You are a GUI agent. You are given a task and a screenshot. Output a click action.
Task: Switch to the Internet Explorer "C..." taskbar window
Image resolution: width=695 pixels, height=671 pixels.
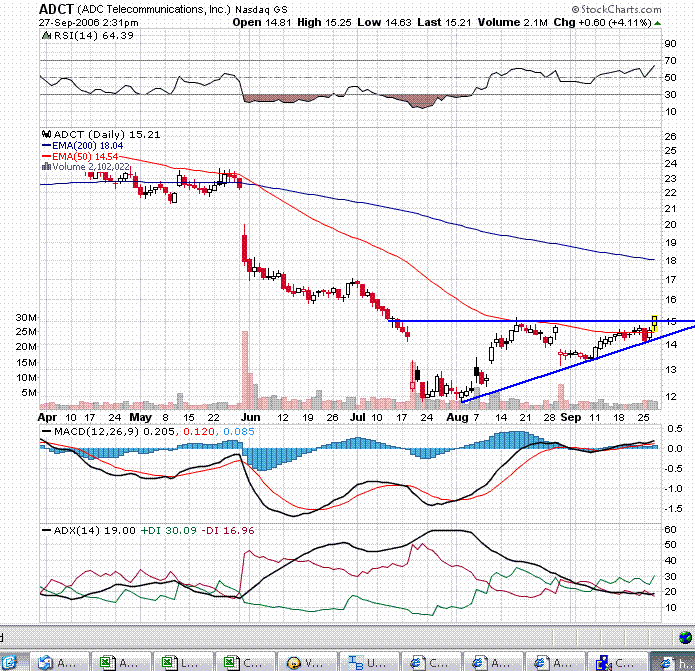coord(431,663)
